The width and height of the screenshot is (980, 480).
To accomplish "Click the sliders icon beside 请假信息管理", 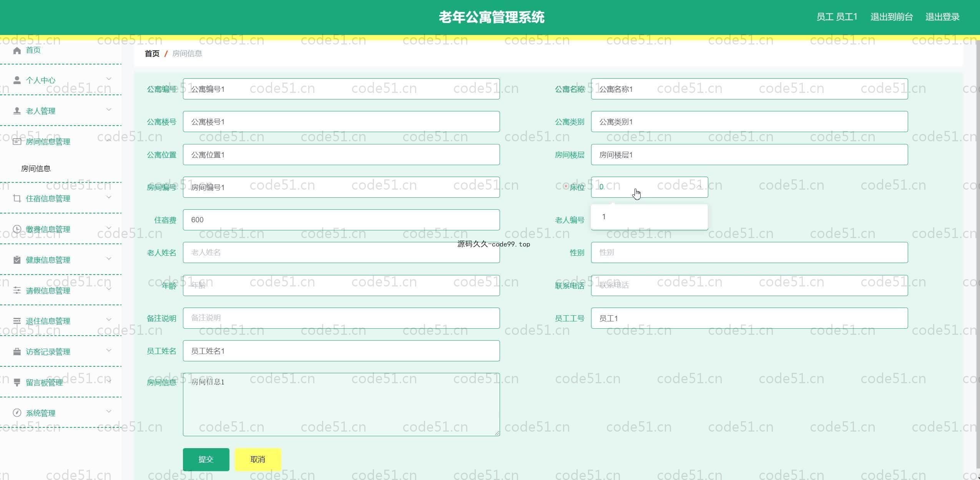I will (x=17, y=291).
